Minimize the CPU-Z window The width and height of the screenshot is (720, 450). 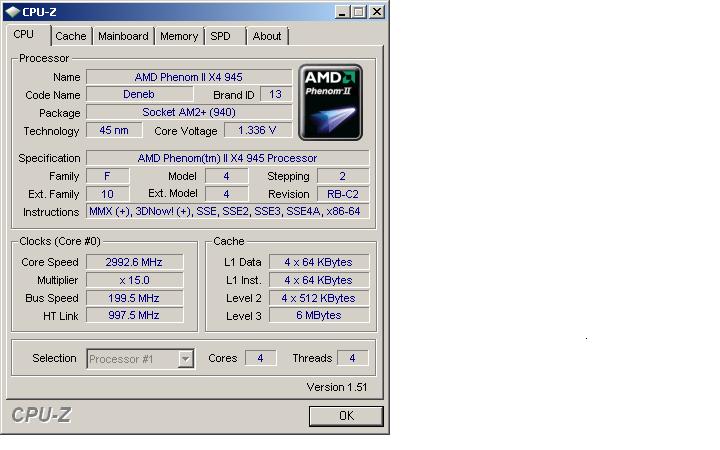point(342,12)
